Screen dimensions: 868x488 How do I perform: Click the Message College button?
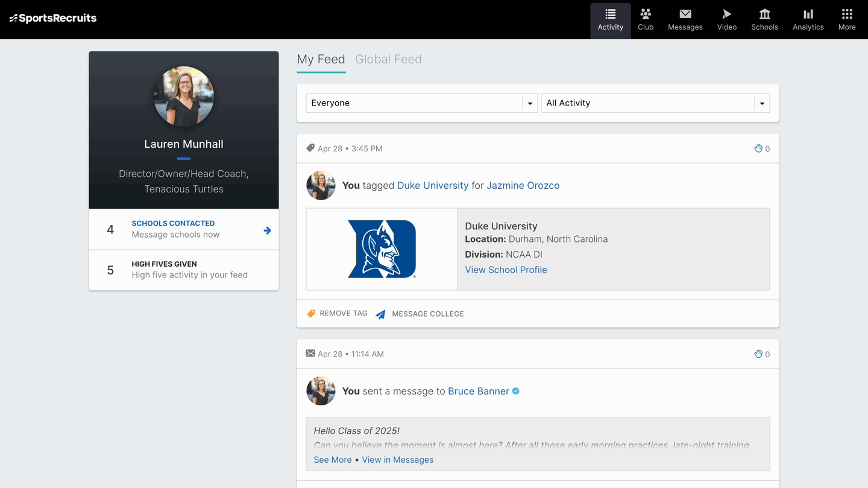click(420, 314)
